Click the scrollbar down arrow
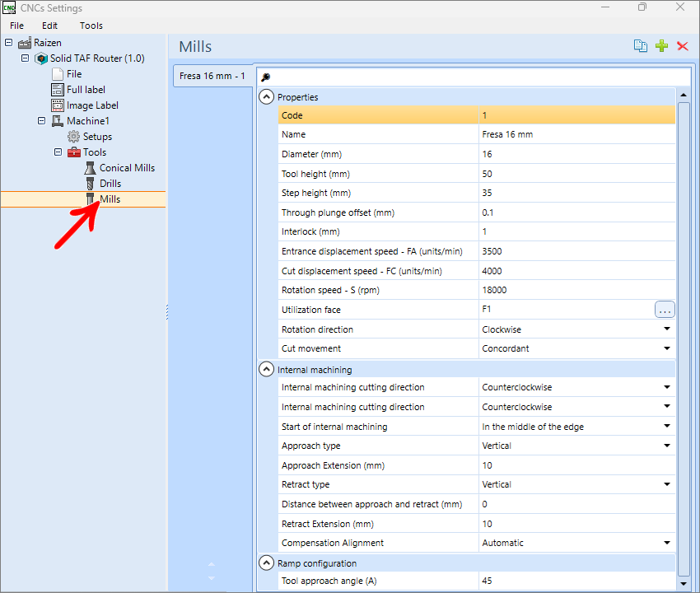The width and height of the screenshot is (700, 593). click(x=684, y=584)
